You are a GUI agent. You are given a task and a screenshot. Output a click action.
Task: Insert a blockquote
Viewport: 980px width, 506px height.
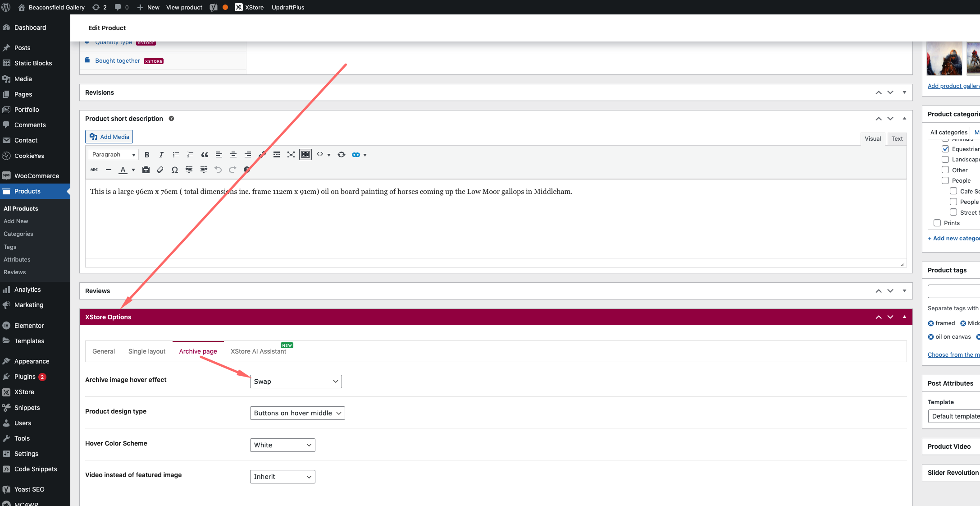[x=205, y=155]
